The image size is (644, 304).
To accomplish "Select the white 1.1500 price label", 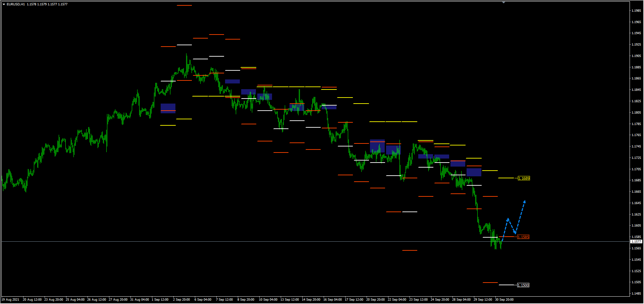I will (x=523, y=285).
